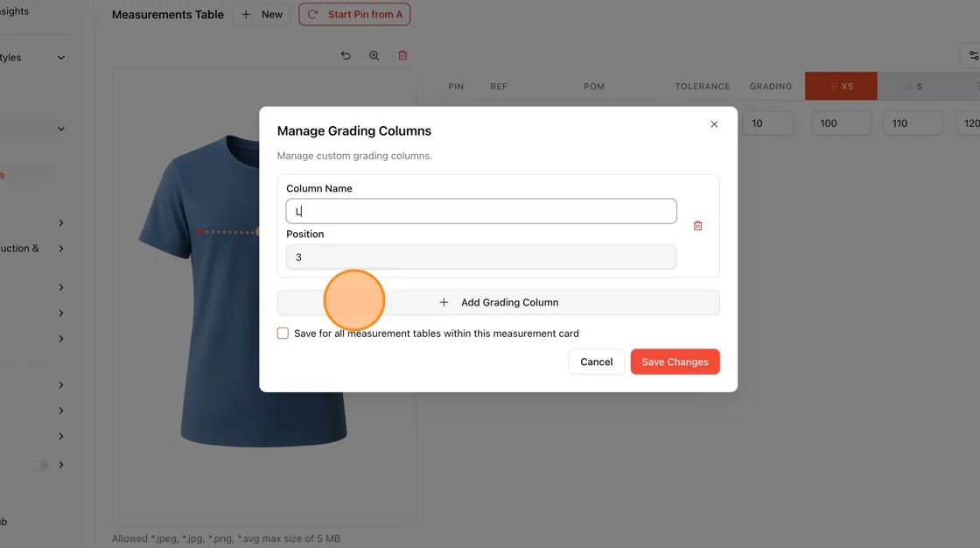Select the S size column header

(x=913, y=87)
